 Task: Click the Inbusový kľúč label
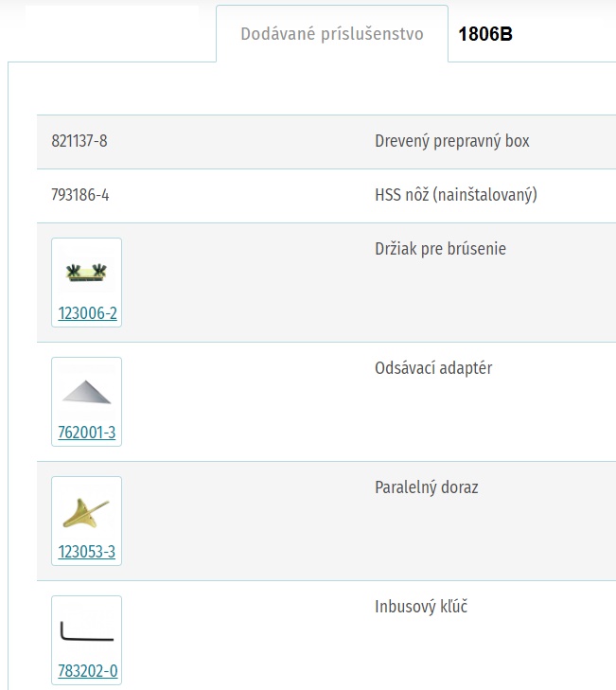pos(421,607)
